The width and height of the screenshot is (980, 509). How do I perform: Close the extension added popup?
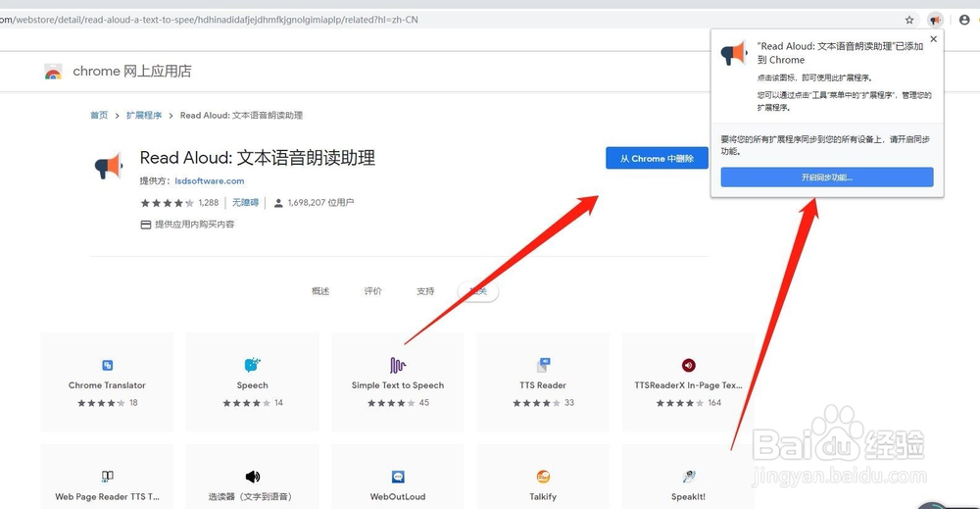point(933,39)
